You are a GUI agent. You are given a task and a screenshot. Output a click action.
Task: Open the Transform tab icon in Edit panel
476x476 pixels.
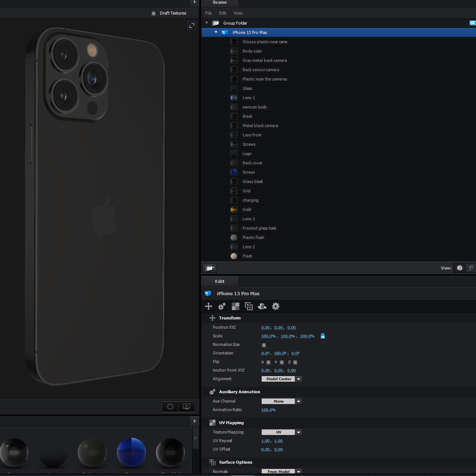pos(208,306)
